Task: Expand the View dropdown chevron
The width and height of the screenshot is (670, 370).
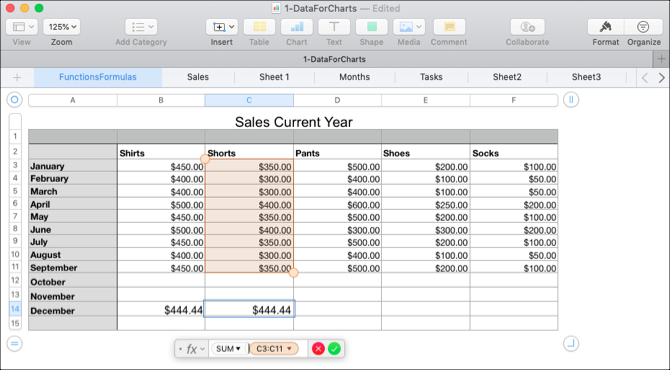Action: pyautogui.click(x=31, y=27)
